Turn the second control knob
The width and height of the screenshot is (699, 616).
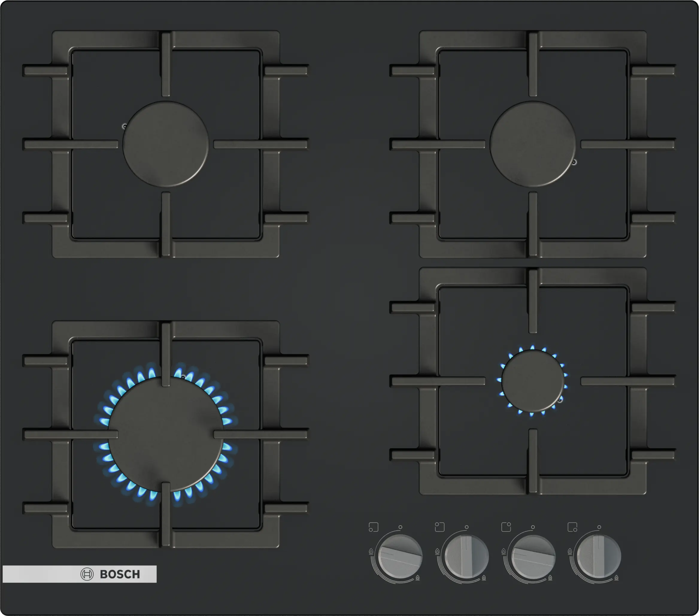coord(466,556)
